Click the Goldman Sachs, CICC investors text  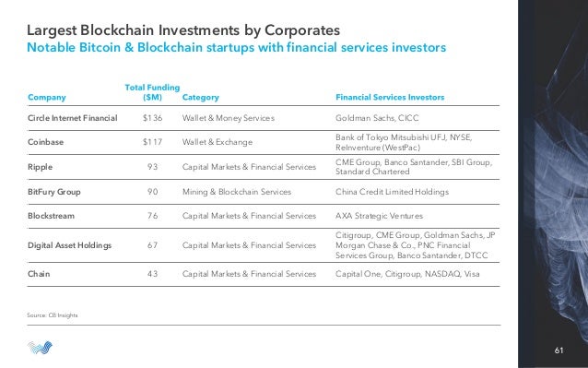coord(377,118)
